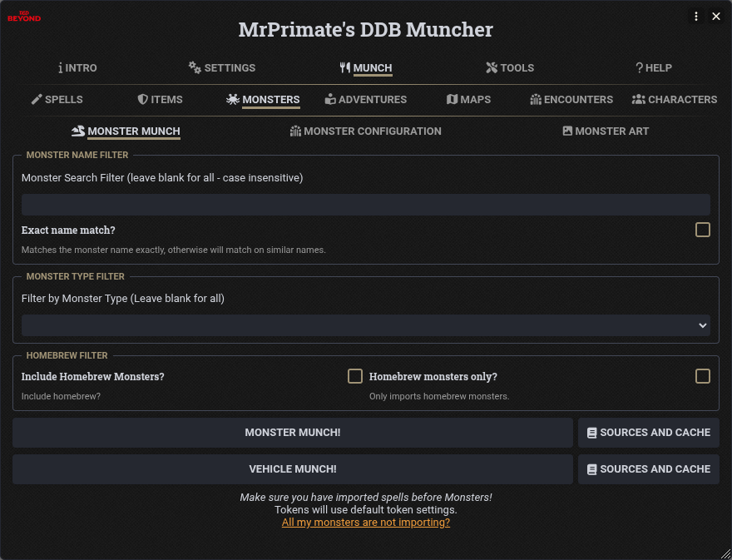Click the 'Homebrew monsters only?' label
This screenshot has width=732, height=560.
433,376
